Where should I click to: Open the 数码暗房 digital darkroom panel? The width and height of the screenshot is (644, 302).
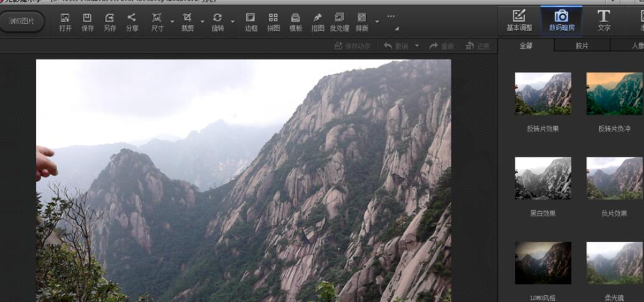pyautogui.click(x=561, y=21)
